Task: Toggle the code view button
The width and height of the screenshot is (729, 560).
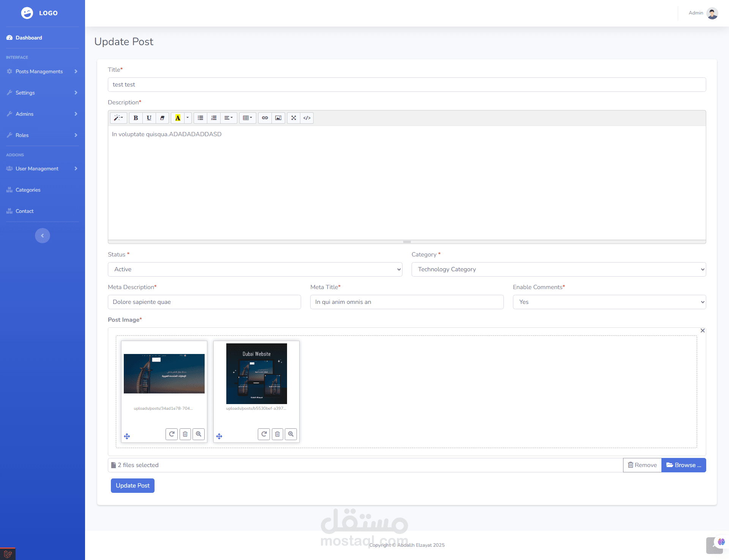Action: (307, 118)
